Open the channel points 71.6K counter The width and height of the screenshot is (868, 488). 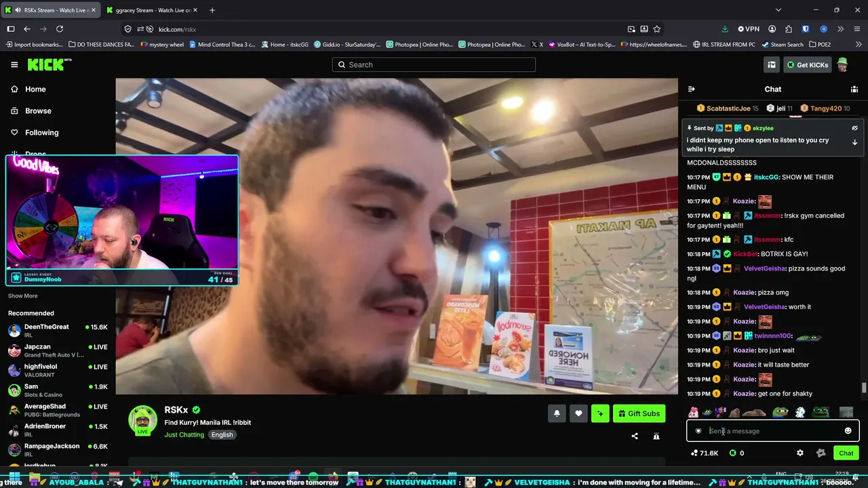[x=704, y=453]
